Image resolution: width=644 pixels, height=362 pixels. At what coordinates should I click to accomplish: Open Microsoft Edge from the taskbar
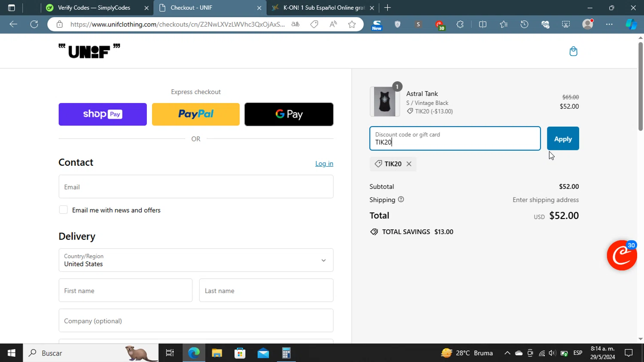[194, 353]
